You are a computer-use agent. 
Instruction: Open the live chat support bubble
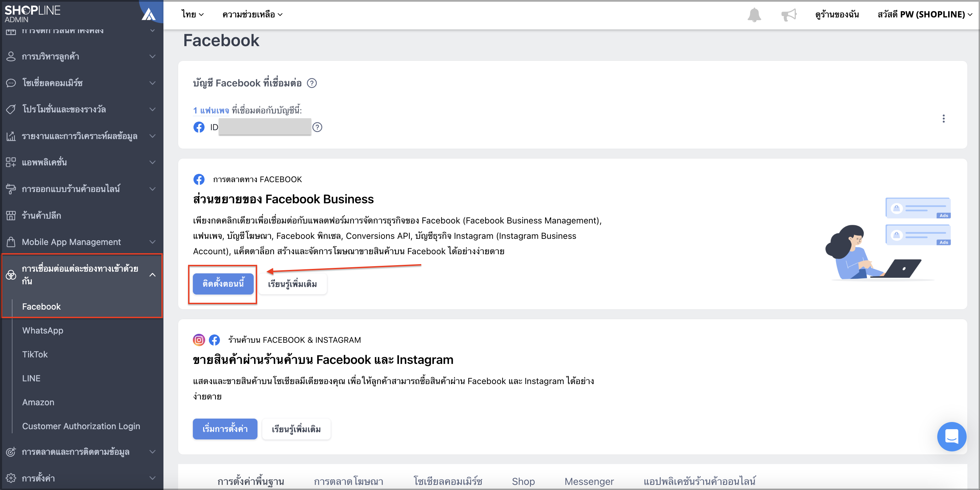952,436
